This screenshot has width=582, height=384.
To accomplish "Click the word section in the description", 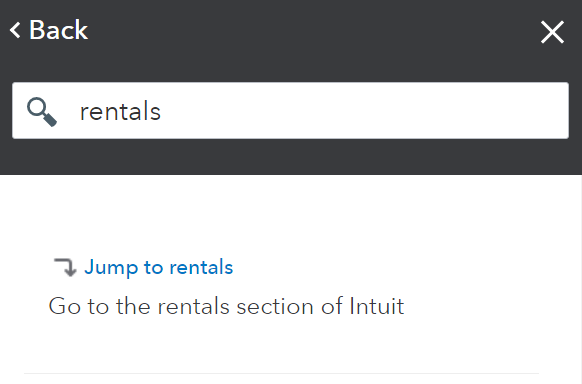I will tap(275, 306).
